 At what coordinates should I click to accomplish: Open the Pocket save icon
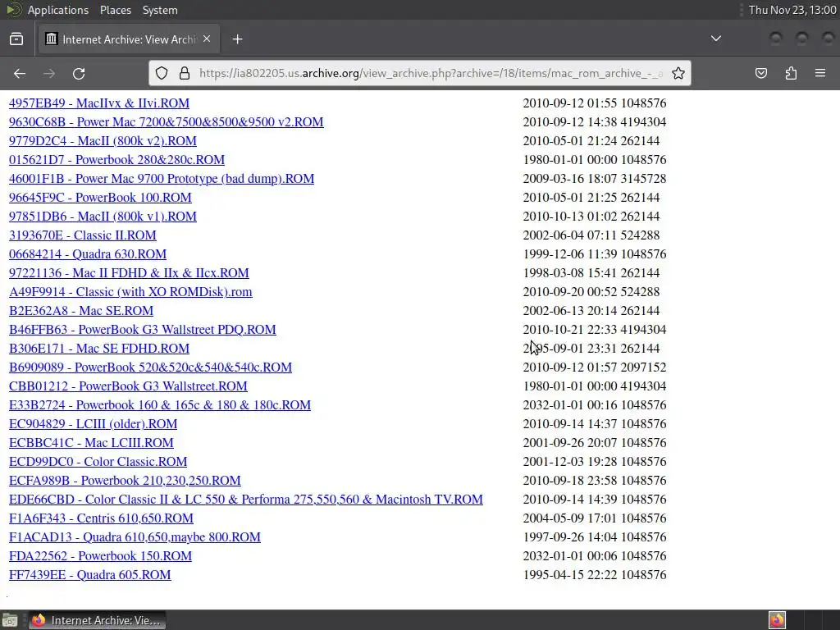760,73
